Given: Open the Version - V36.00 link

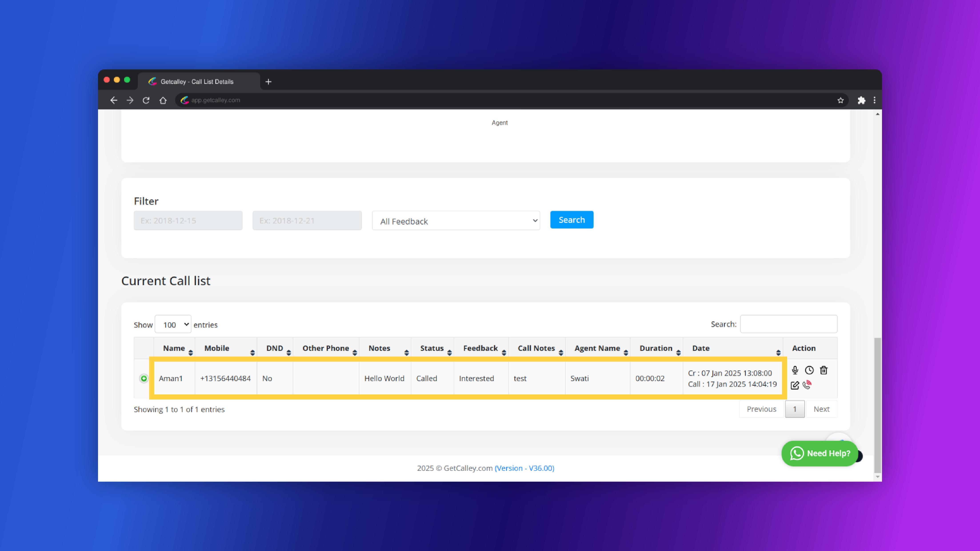Looking at the screenshot, I should 524,468.
